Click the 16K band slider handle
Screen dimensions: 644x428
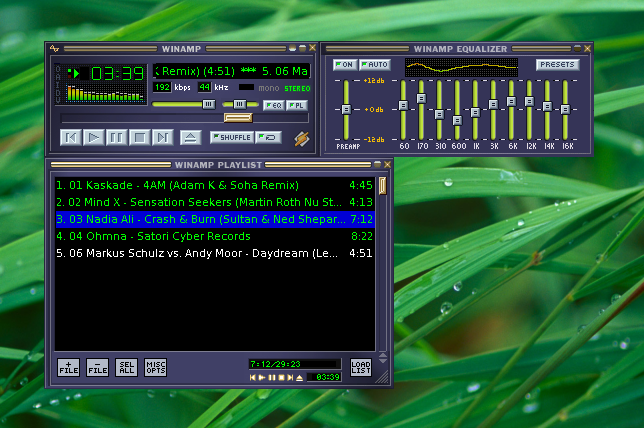tap(566, 109)
